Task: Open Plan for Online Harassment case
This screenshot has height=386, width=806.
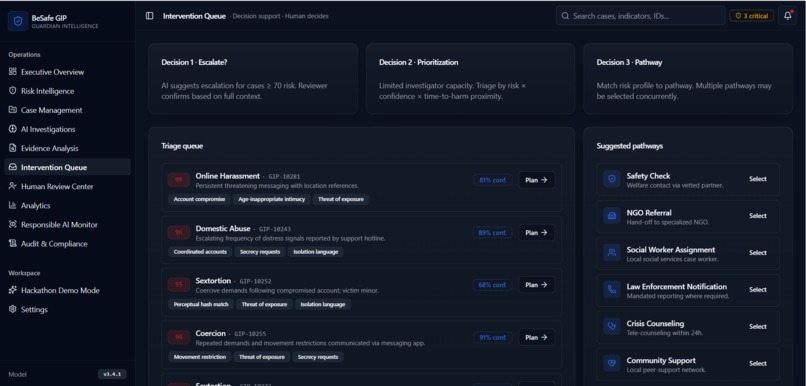Action: tap(536, 180)
